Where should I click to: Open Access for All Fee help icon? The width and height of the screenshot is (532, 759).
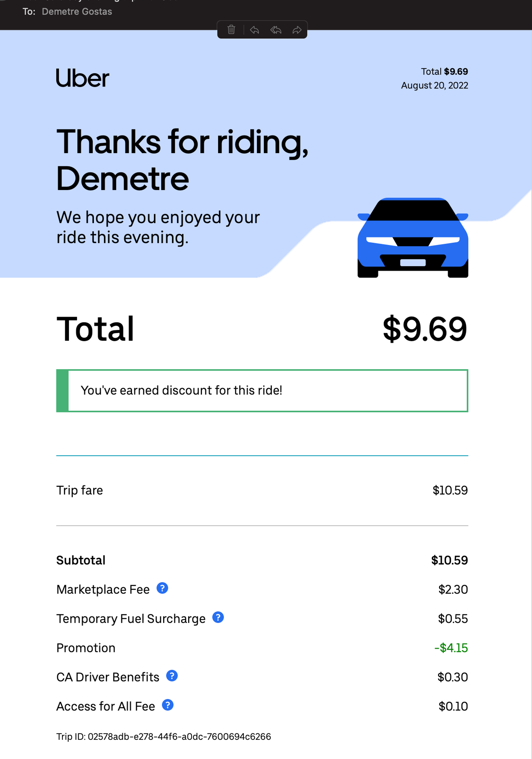coord(168,705)
